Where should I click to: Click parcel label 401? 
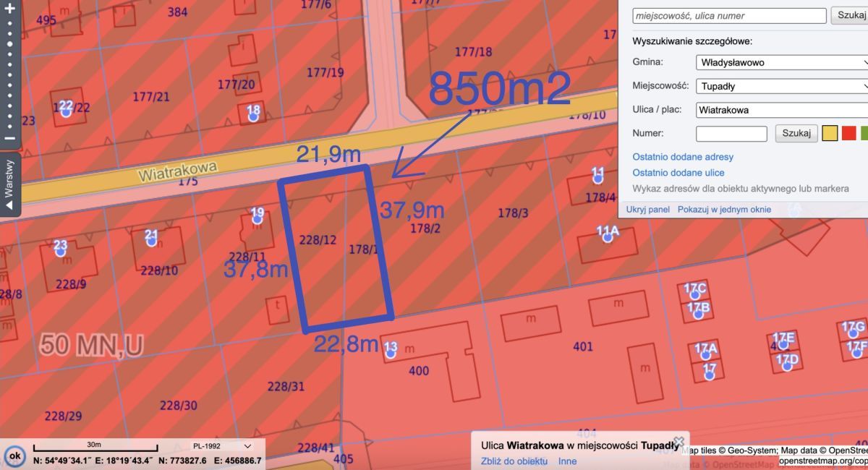(x=583, y=346)
